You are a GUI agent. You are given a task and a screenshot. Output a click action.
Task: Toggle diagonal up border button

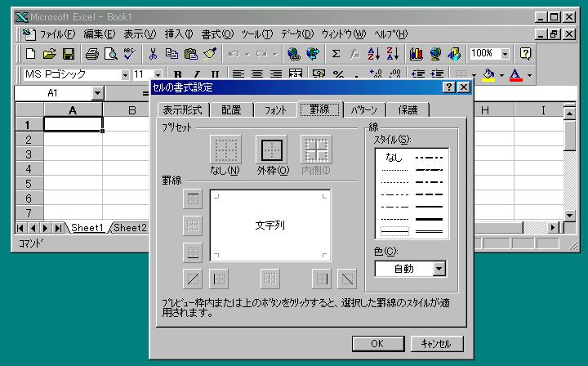[193, 279]
